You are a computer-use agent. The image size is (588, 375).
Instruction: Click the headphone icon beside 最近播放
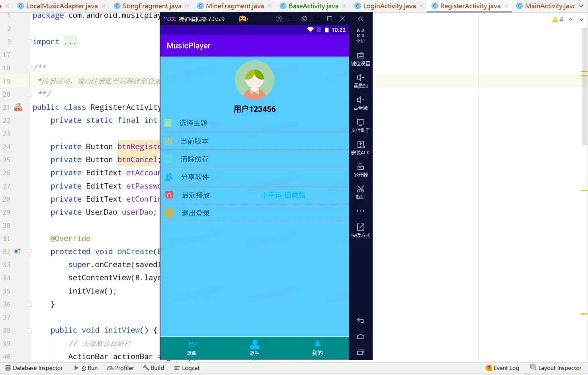(169, 195)
